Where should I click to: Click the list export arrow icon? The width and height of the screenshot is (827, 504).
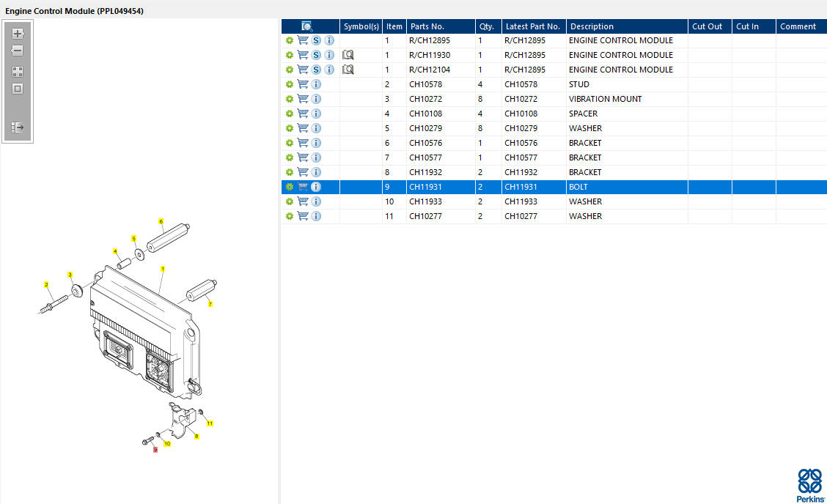(18, 127)
